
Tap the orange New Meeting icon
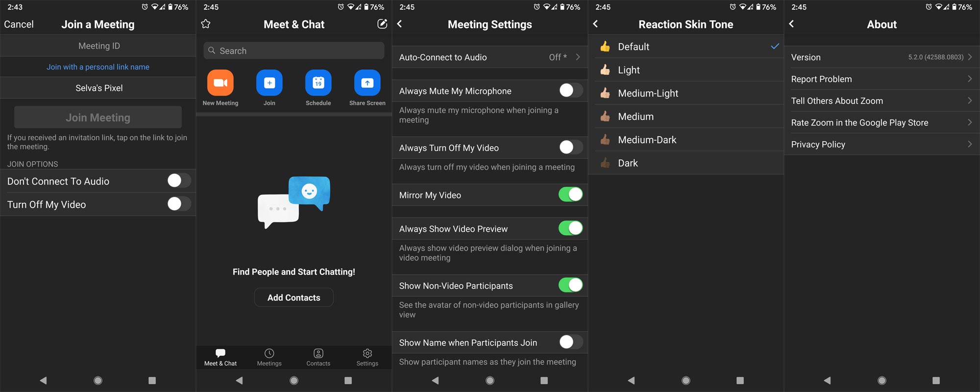pos(220,83)
